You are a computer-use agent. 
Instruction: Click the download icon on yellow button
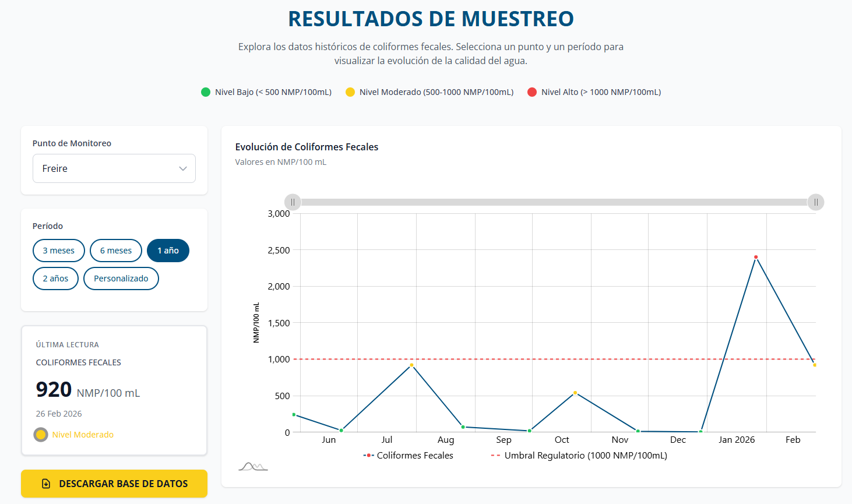point(46,484)
